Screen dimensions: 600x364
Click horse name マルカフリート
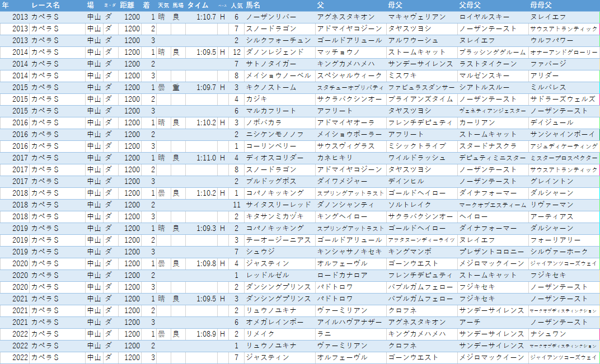pyautogui.click(x=271, y=111)
